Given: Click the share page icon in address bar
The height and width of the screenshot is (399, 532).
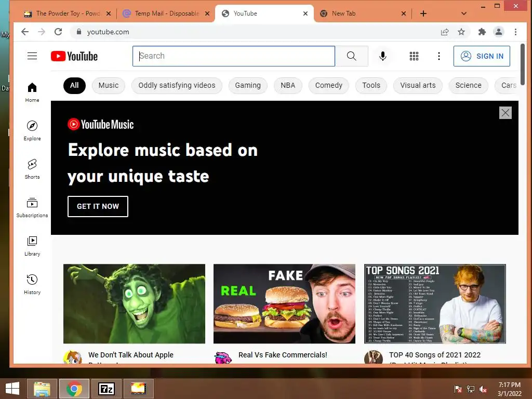Looking at the screenshot, I should (445, 32).
